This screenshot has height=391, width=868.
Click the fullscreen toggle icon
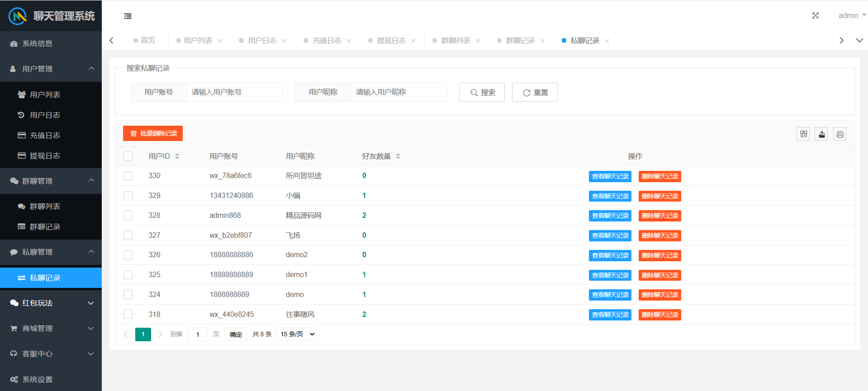[x=815, y=16]
